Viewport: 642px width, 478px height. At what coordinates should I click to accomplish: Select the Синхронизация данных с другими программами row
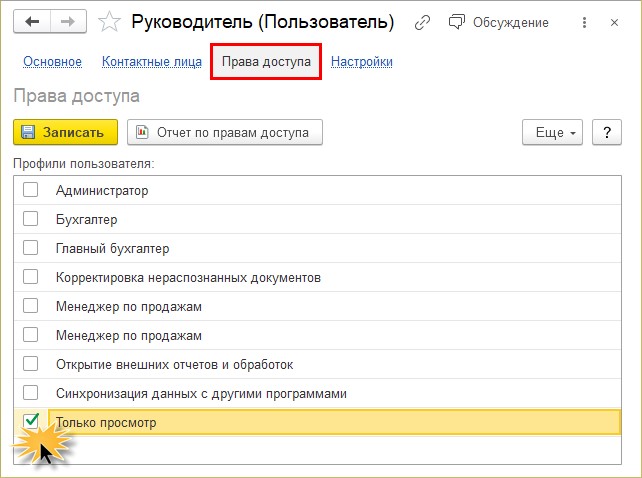(318, 393)
